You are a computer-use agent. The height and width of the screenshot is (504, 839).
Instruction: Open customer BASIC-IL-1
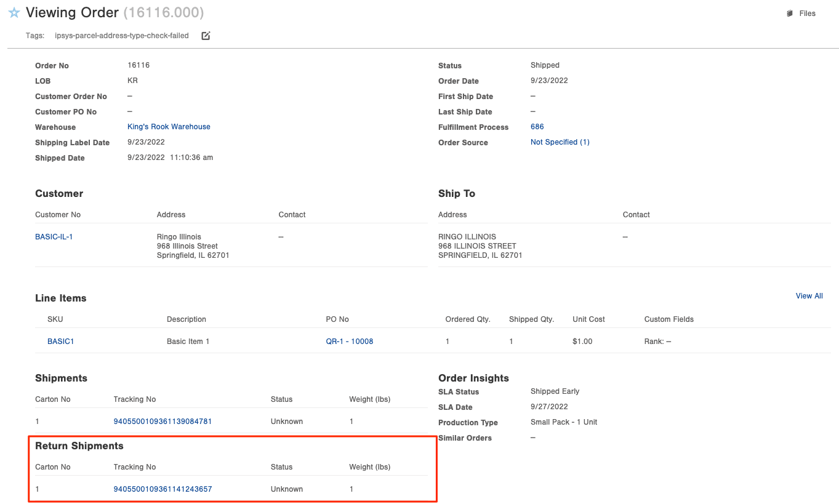[54, 237]
